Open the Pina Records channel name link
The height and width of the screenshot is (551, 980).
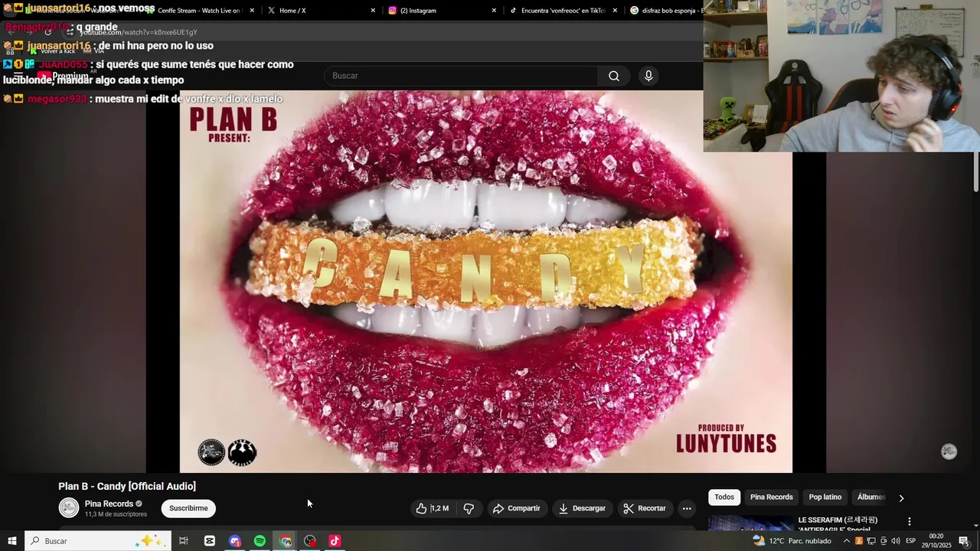[109, 504]
